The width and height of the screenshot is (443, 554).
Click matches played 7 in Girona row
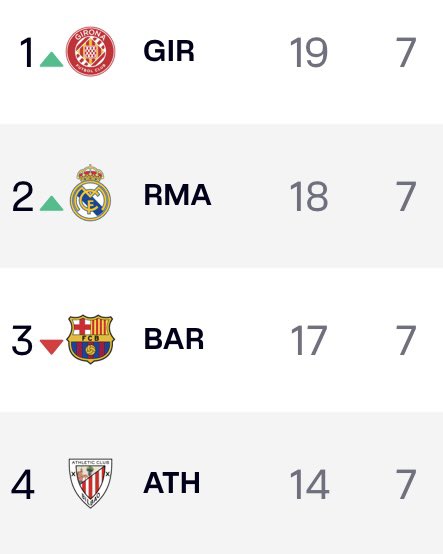(406, 52)
